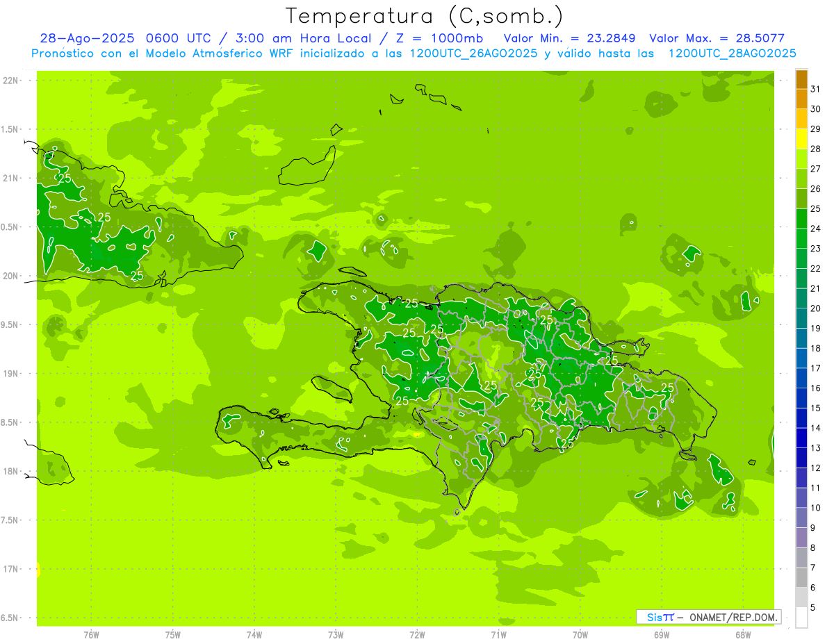The height and width of the screenshot is (644, 834).
Task: Click the legend value 5
Action: (813, 608)
